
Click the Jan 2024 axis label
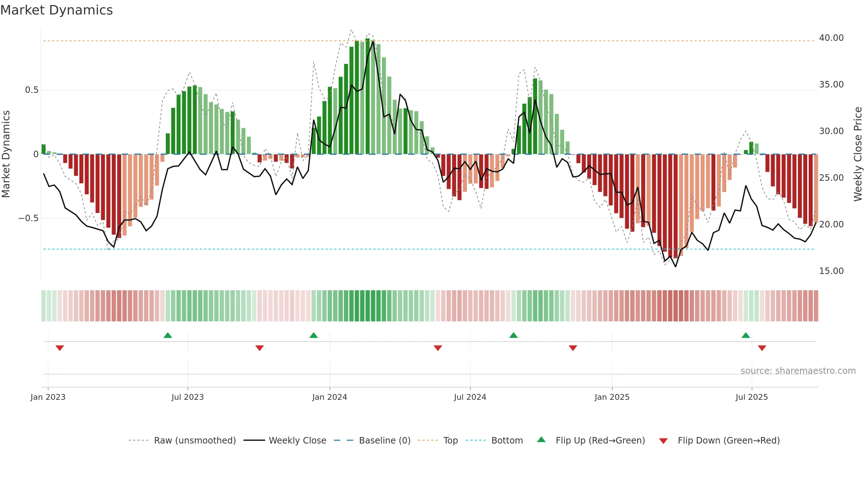coord(330,397)
